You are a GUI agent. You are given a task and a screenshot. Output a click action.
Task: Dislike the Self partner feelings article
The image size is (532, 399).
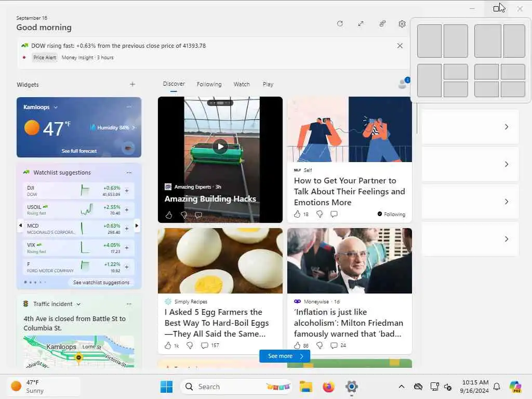pos(320,214)
